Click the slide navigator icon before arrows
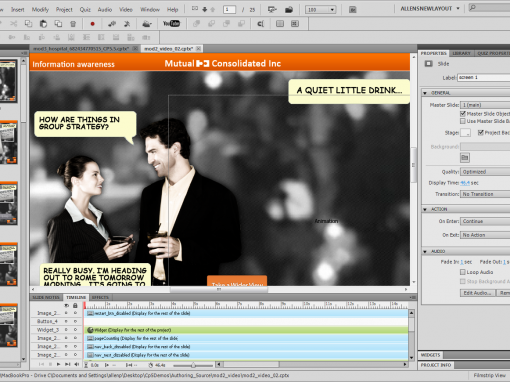 (x=195, y=9)
